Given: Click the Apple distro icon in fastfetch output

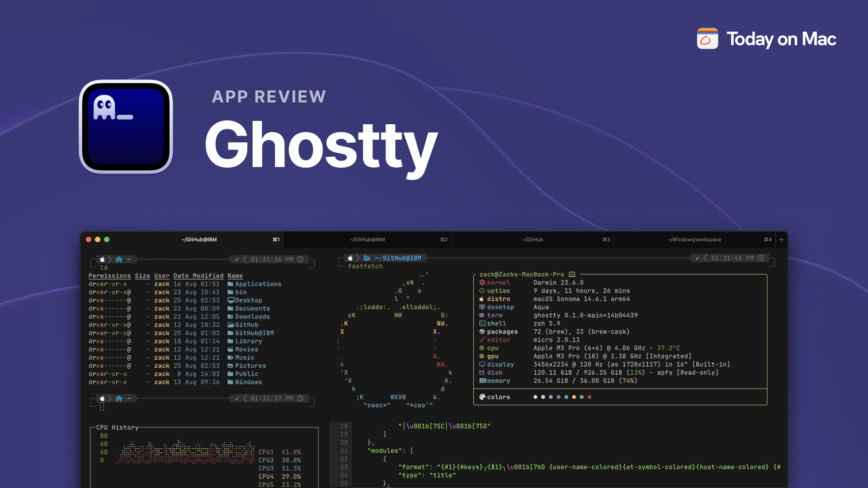Looking at the screenshot, I should click(482, 299).
